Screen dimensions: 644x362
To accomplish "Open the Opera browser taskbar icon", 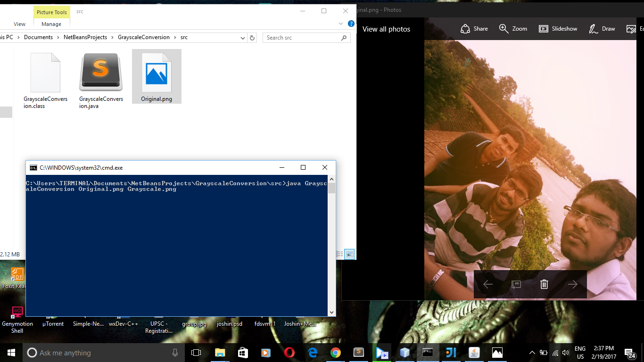I will pos(289,353).
